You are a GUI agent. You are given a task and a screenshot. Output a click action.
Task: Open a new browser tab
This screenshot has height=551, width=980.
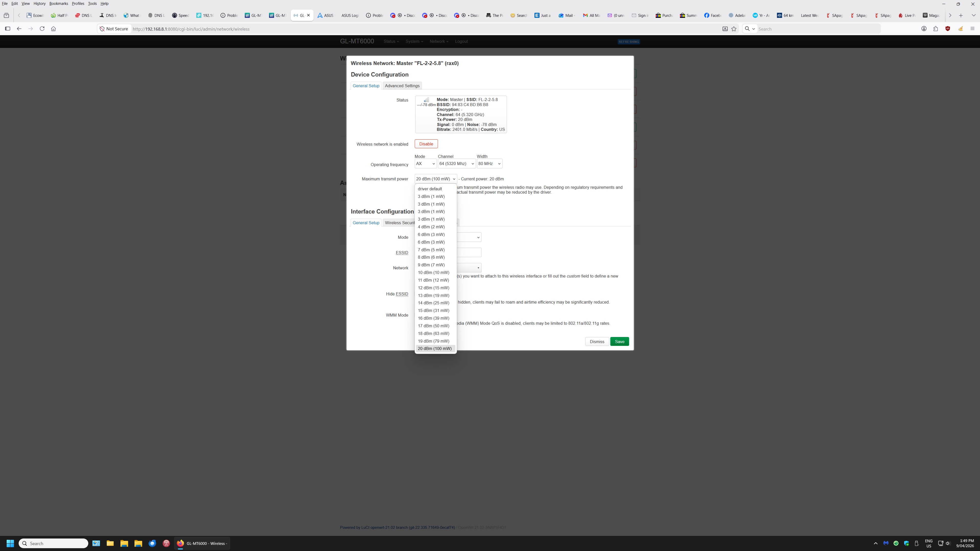click(x=961, y=16)
